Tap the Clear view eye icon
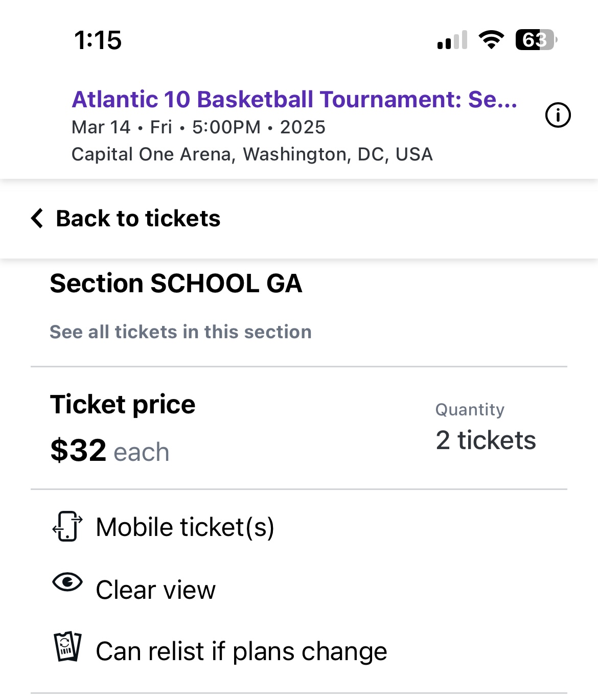The width and height of the screenshot is (598, 700). pos(67,582)
